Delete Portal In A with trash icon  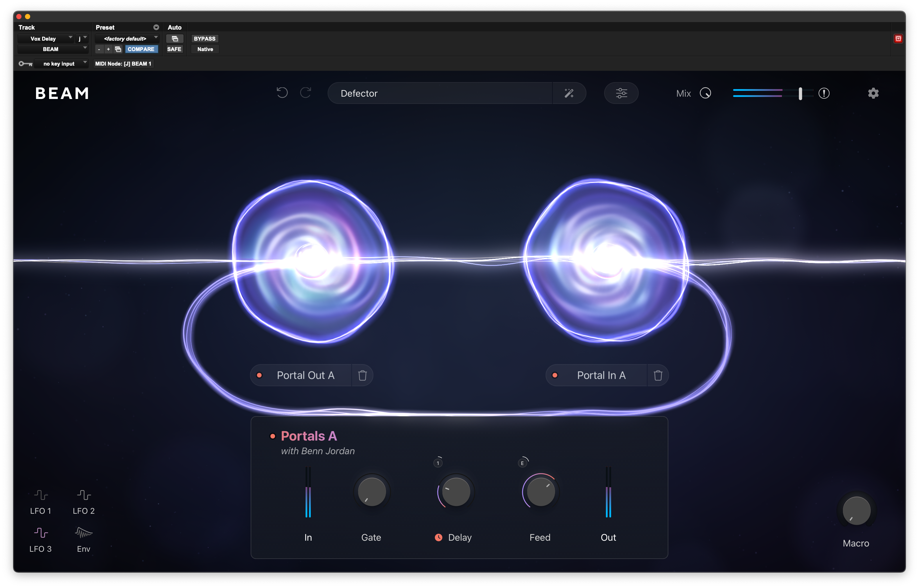pos(658,375)
